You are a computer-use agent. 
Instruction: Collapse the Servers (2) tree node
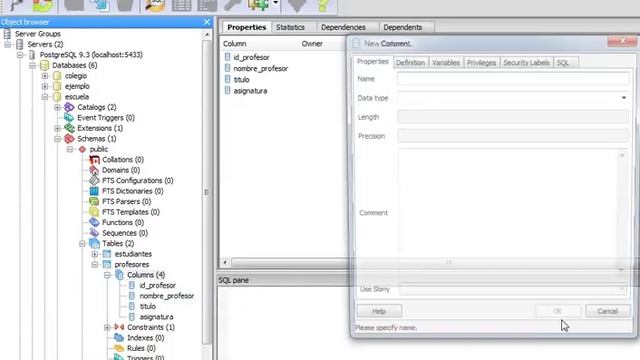coord(8,44)
